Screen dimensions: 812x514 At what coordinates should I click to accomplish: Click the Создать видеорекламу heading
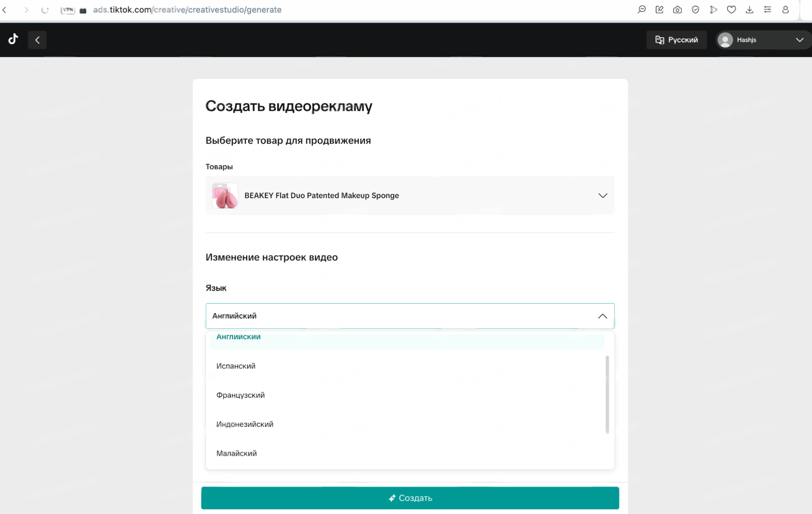[x=289, y=106]
